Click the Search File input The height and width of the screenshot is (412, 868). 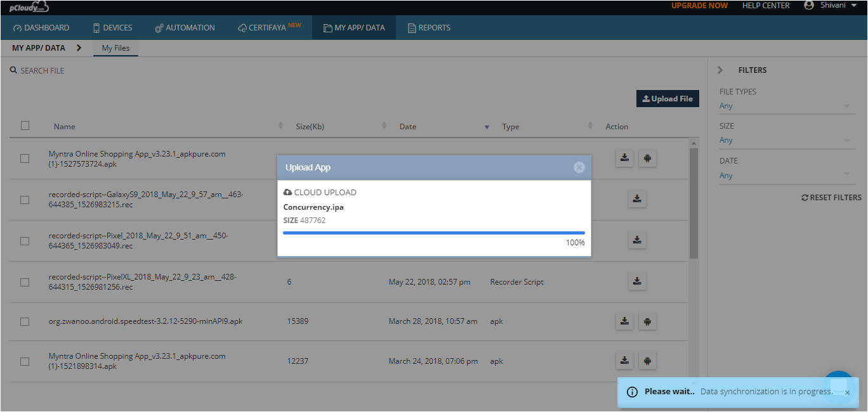42,70
